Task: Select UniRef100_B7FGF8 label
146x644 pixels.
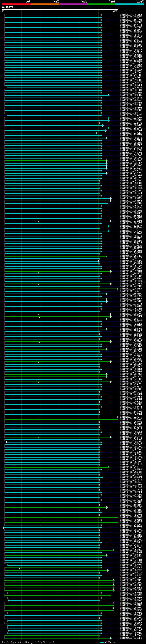Action: (131, 63)
